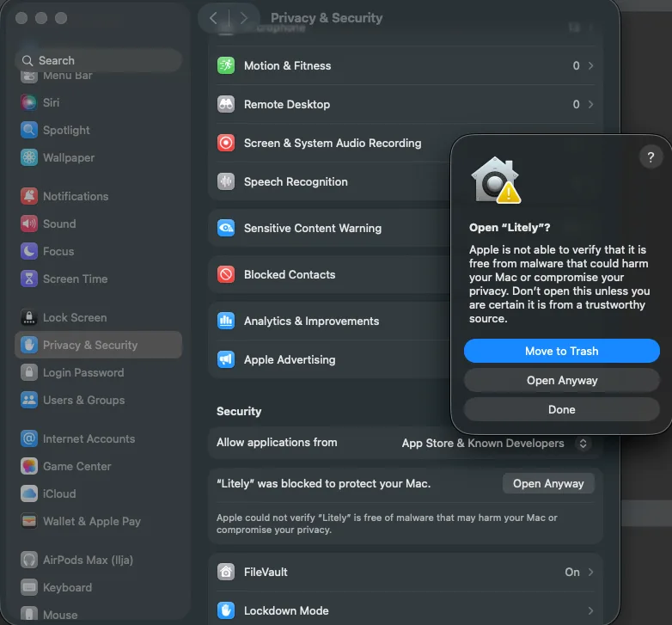
Task: Open Apple Advertising settings row
Action: [x=329, y=359]
